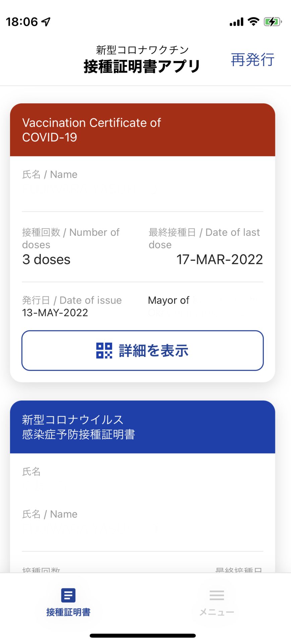
Task: Tap the 18:06 clock display
Action: [22, 22]
